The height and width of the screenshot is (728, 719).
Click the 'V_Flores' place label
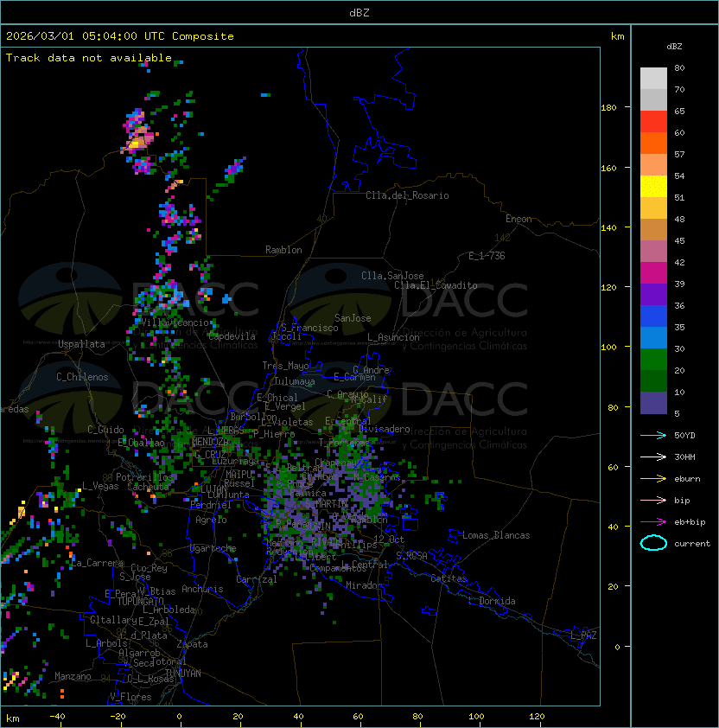(130, 697)
